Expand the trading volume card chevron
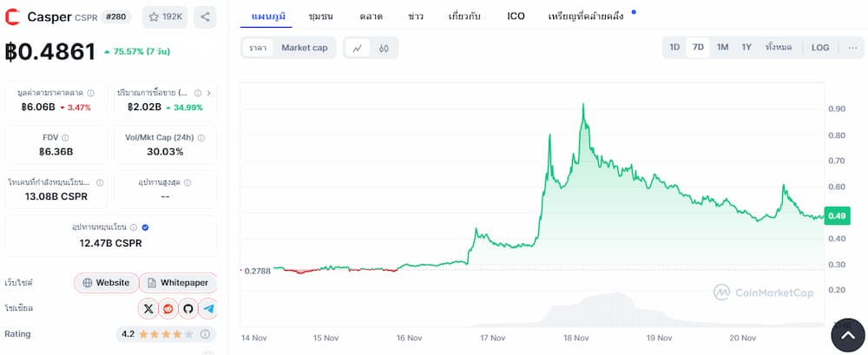 210,93
